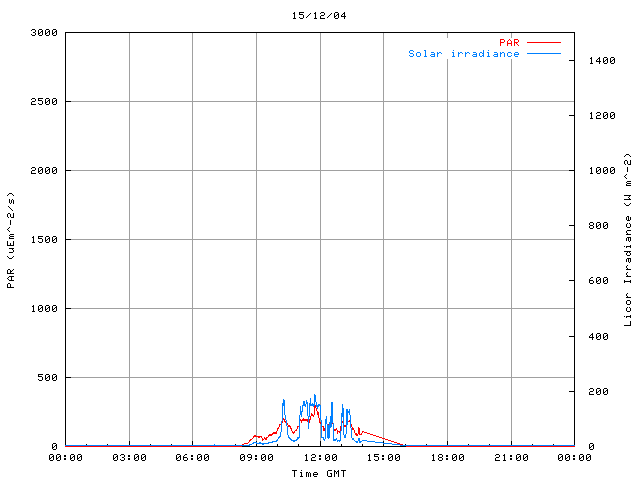Click the 03:00 time axis tick label
The width and height of the screenshot is (640, 480).
click(x=129, y=458)
